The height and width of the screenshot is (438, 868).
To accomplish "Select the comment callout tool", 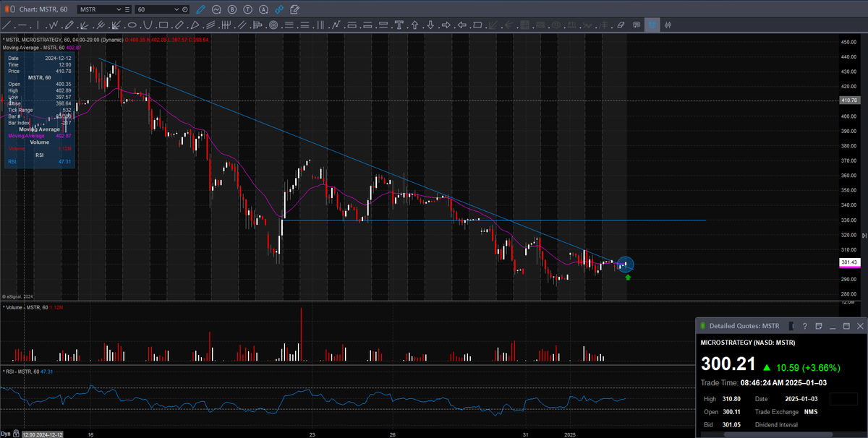I will pos(637,25).
